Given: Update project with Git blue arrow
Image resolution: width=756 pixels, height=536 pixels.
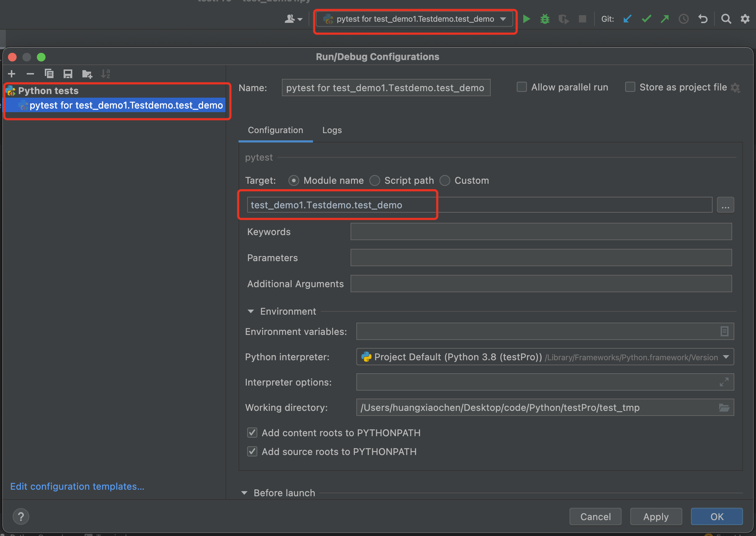Looking at the screenshot, I should 627,19.
